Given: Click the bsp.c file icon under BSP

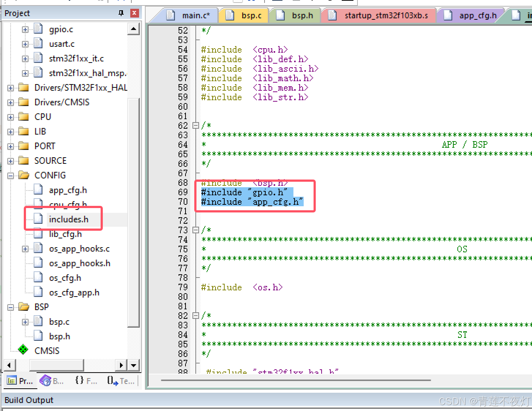Looking at the screenshot, I should [x=38, y=321].
